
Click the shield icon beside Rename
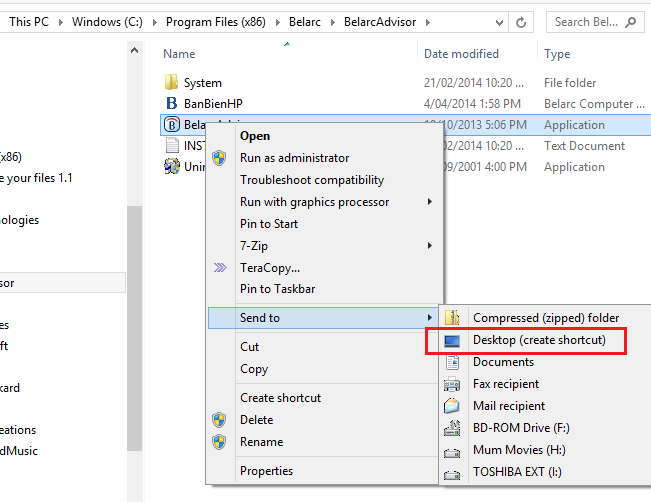tap(219, 442)
